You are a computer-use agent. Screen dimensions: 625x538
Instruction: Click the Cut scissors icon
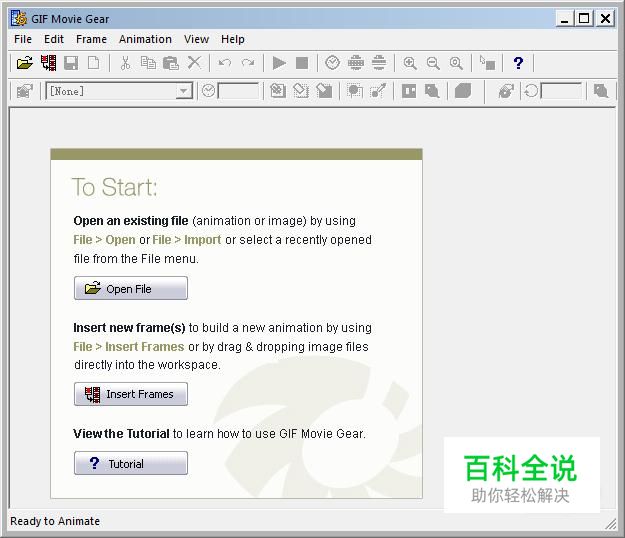125,63
